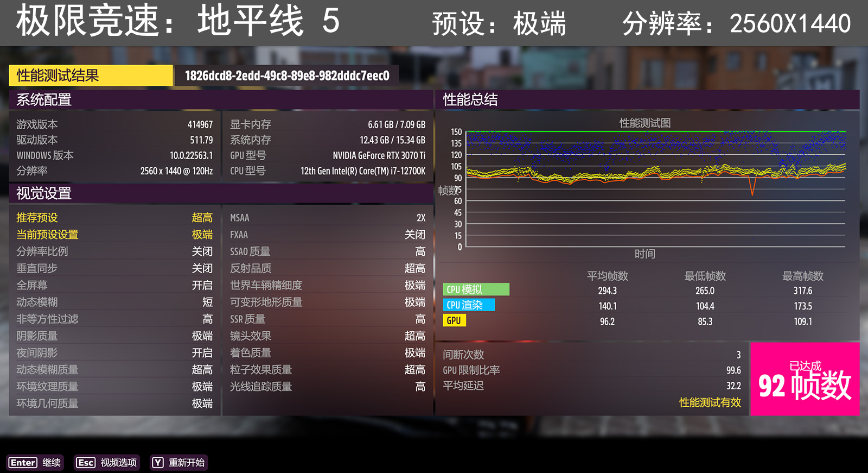Screen dimensions: 868x473
Task: Click the CPU 模拟 average value 294.3
Action: point(608,291)
